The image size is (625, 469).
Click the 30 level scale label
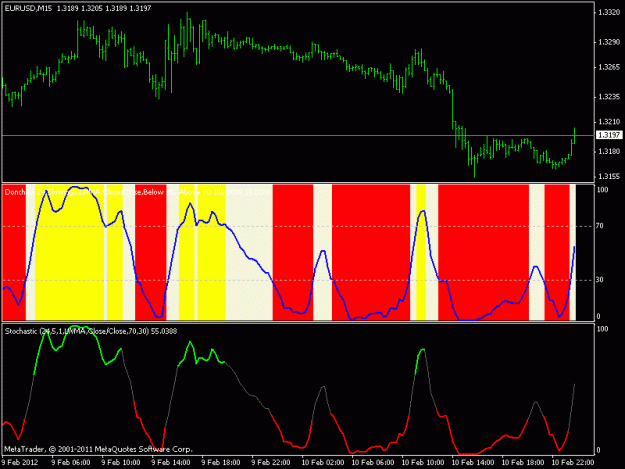600,280
